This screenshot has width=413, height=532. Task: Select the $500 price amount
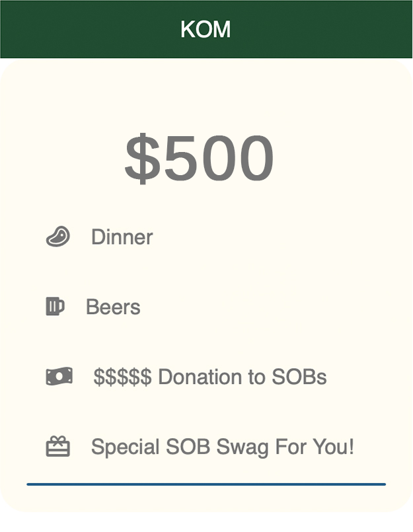pyautogui.click(x=199, y=159)
